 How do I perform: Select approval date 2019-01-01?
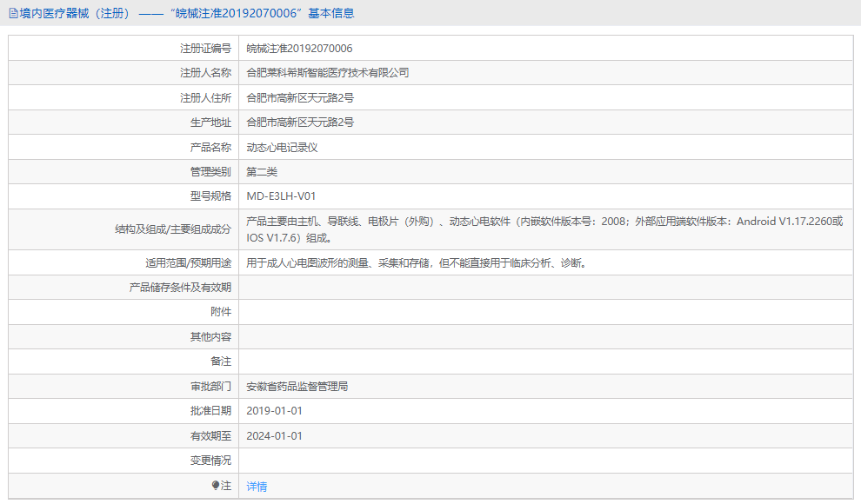pyautogui.click(x=275, y=410)
